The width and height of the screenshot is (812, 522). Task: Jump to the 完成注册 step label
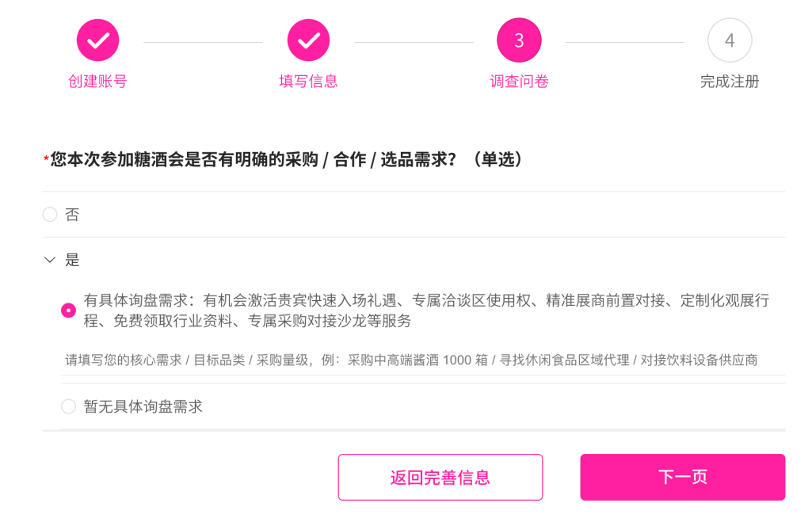point(730,82)
